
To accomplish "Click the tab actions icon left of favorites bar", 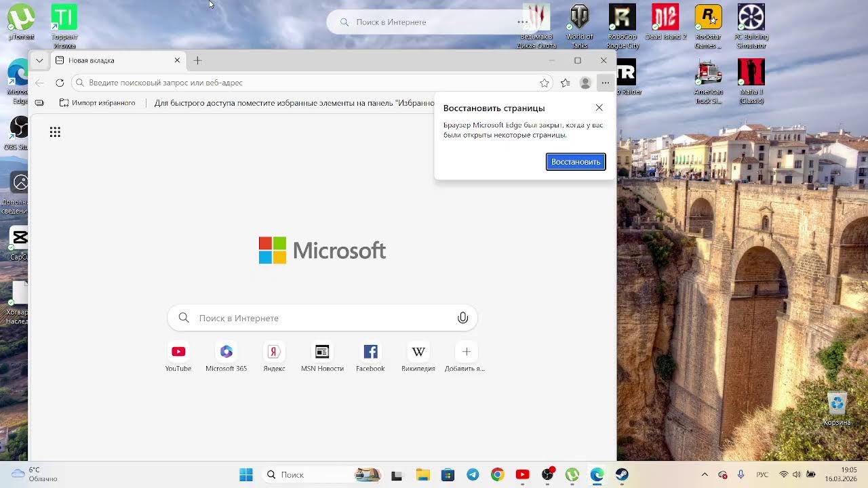I will click(39, 103).
